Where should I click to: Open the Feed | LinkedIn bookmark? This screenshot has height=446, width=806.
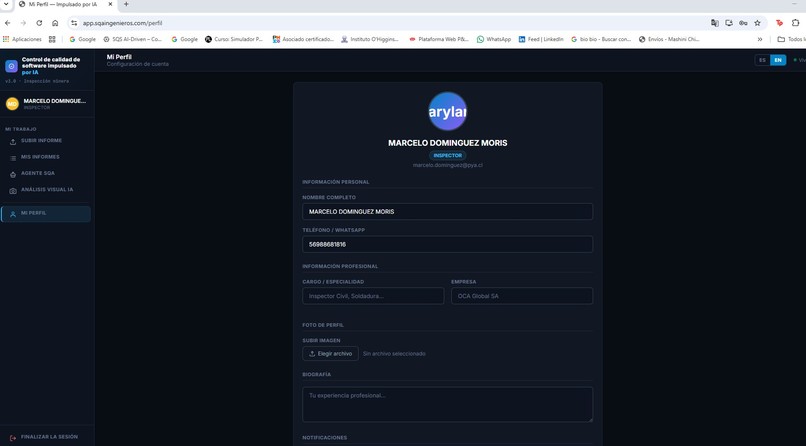click(541, 39)
